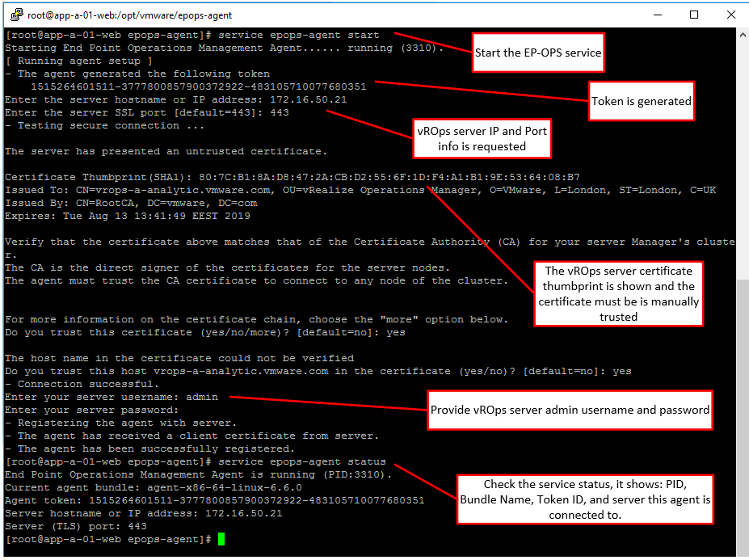Screen dimensions: 749x560
Task: Maximize the PuTTY terminal window
Action: 694,15
